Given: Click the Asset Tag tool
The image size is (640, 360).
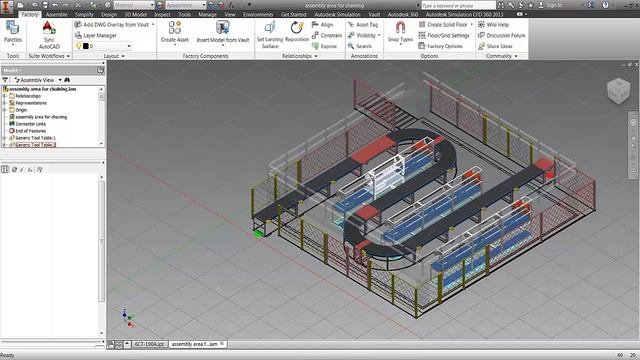Looking at the screenshot, I should (363, 24).
